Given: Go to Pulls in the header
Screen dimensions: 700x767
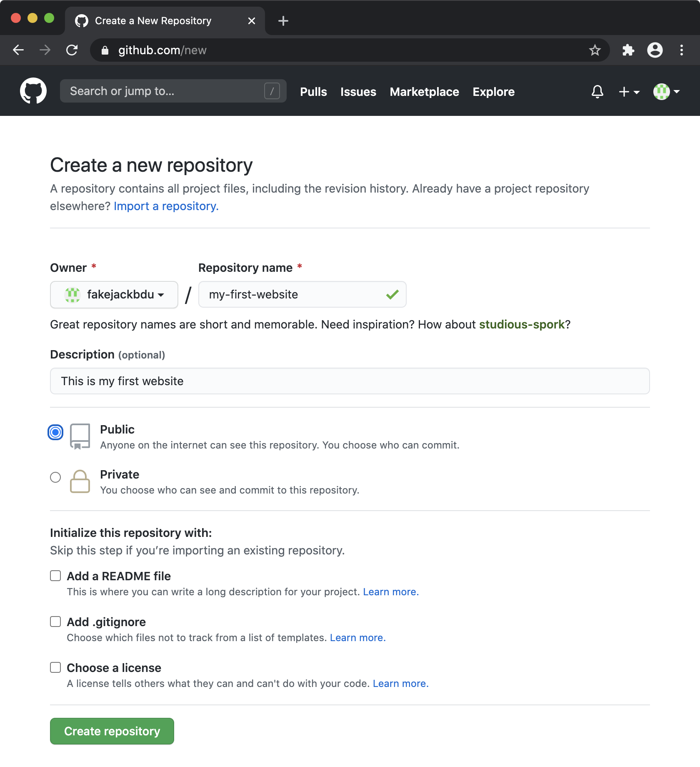Looking at the screenshot, I should (x=313, y=92).
